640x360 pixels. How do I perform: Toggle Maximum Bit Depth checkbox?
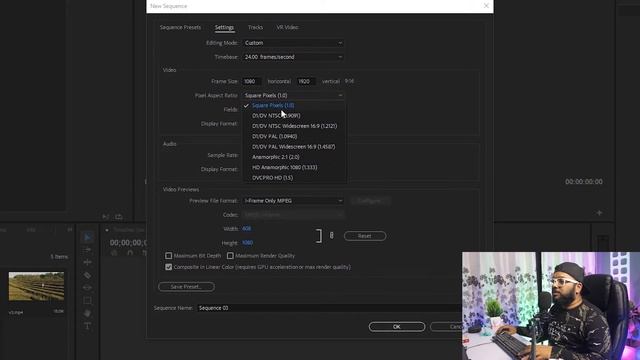tap(169, 256)
